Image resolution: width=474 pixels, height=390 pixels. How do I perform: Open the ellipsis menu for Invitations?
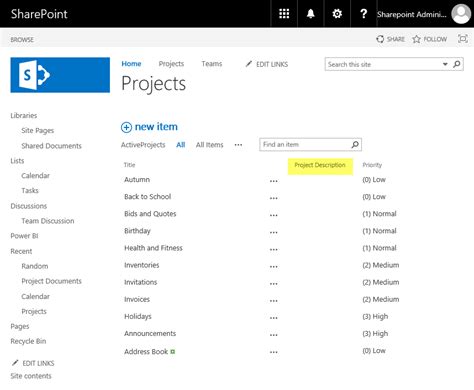pyautogui.click(x=274, y=284)
